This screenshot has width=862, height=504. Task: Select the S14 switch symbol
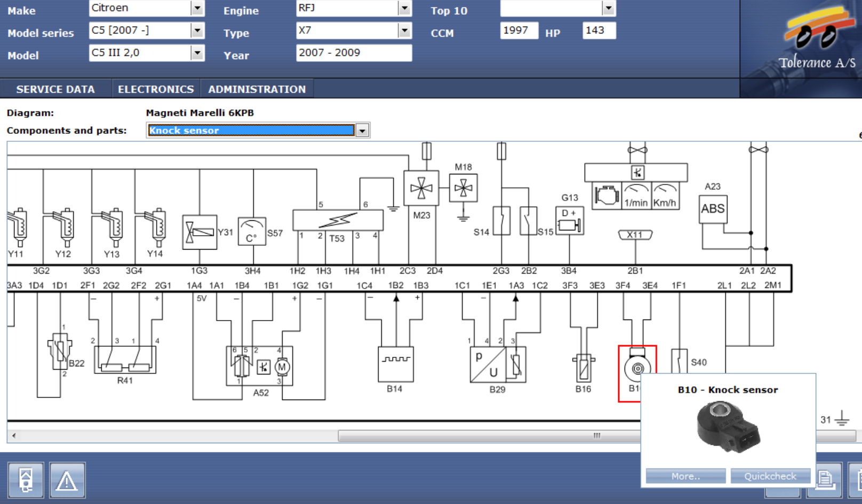click(x=501, y=221)
